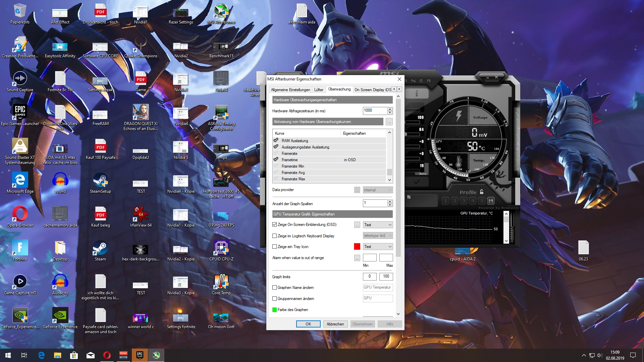Click the save profile floppy icon
The image size is (644, 362).
[491, 201]
